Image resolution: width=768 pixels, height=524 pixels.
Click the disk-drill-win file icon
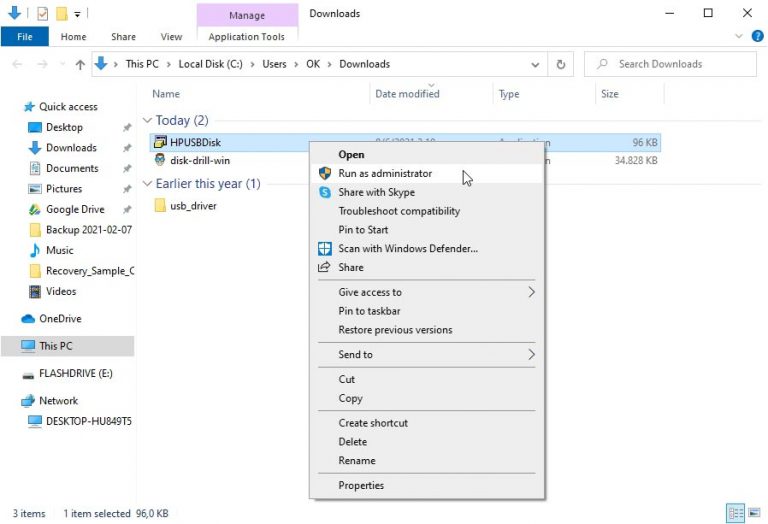point(159,160)
